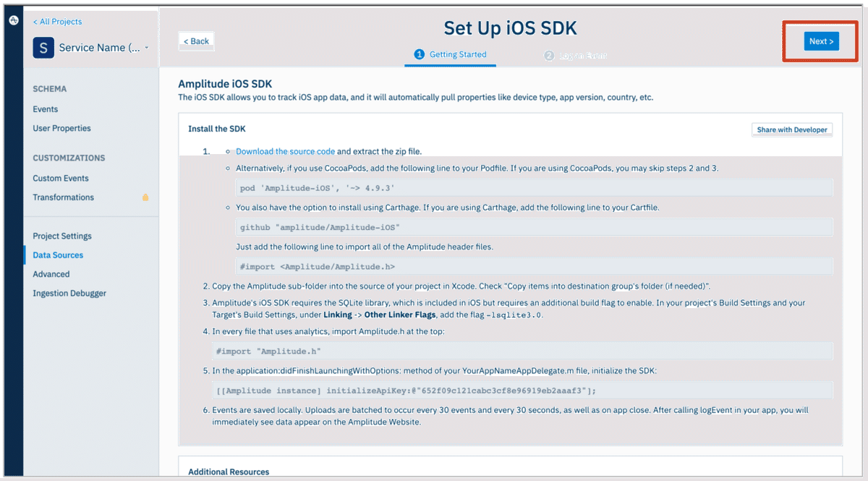
Task: Open Events in the Schema section
Action: (x=46, y=109)
